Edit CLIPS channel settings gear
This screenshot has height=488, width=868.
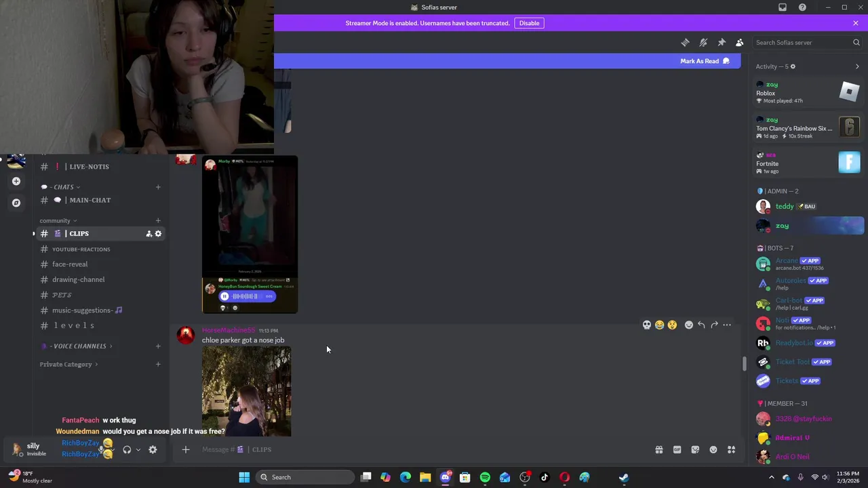click(x=159, y=234)
